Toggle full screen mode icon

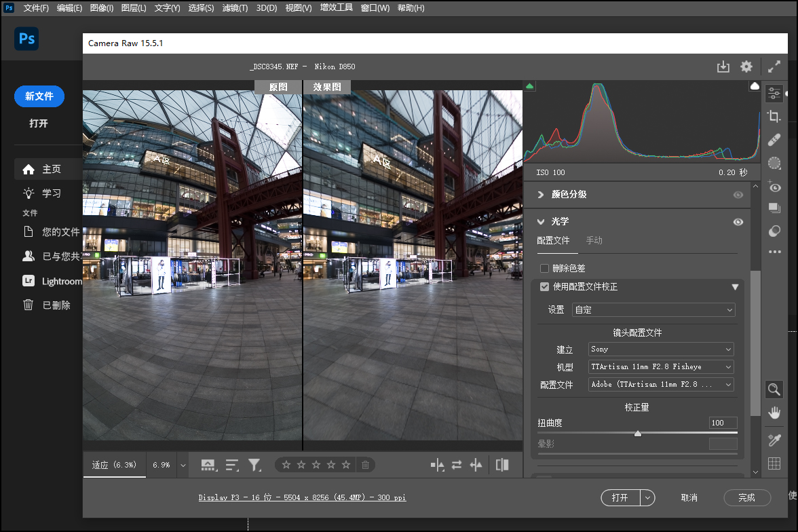774,66
